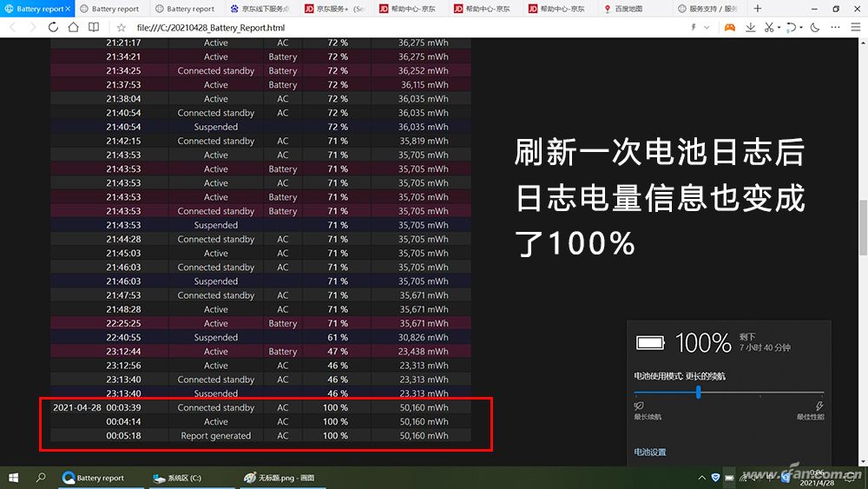
Task: Select the 35,819 mWh capacity value
Action: point(424,142)
